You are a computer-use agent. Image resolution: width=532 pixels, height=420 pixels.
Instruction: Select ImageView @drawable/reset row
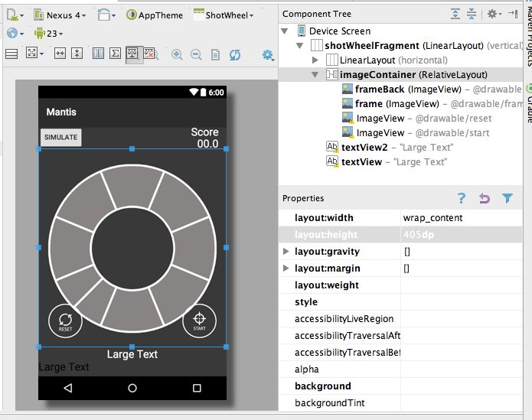tap(400, 119)
